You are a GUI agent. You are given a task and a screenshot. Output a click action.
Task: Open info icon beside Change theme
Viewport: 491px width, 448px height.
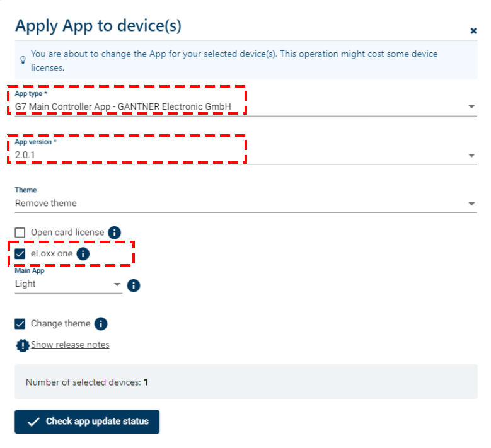coord(101,324)
